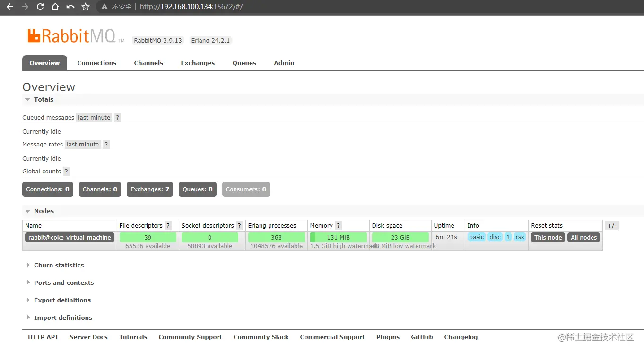Click the uptime value 6m 21s
644x352 pixels.
click(446, 237)
